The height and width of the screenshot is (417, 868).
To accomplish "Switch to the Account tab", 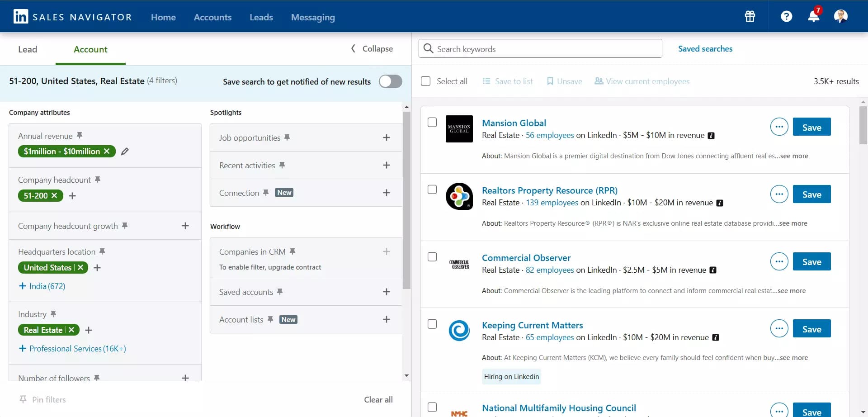I will pos(90,49).
